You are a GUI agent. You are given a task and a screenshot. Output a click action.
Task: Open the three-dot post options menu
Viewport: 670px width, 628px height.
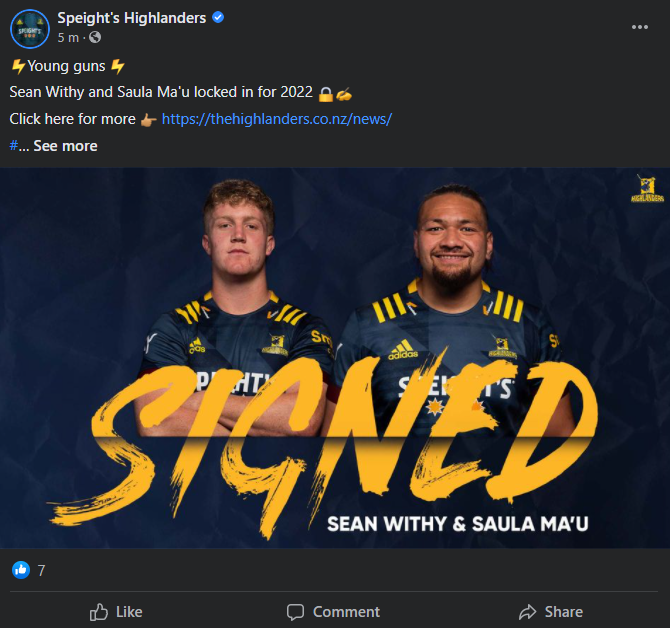tap(640, 27)
